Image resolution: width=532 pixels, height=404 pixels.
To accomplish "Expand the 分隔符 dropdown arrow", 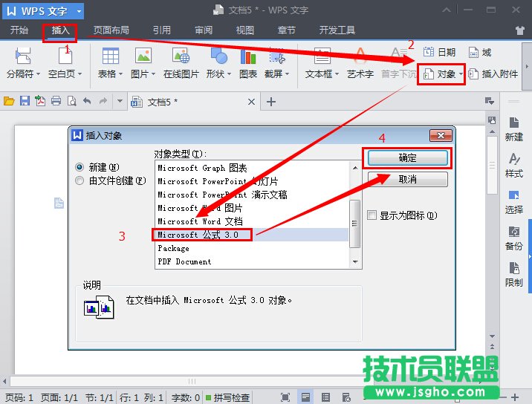I will [38, 74].
